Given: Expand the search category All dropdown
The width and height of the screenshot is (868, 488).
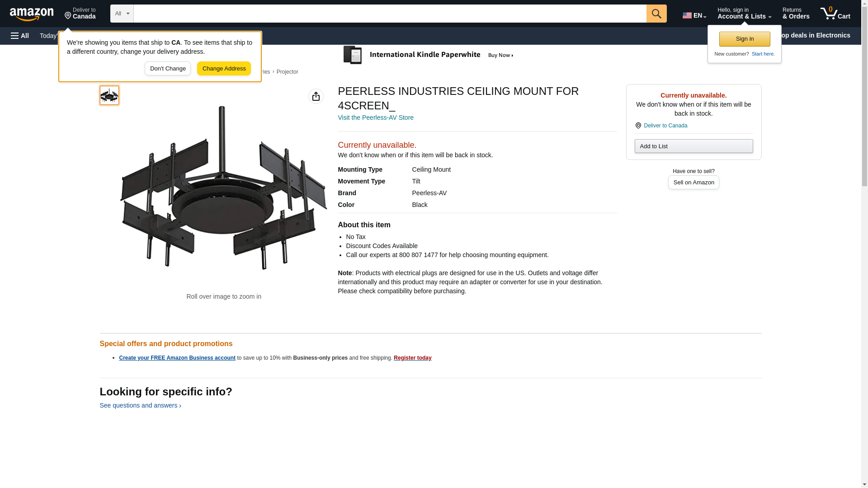Looking at the screenshot, I should [x=122, y=14].
